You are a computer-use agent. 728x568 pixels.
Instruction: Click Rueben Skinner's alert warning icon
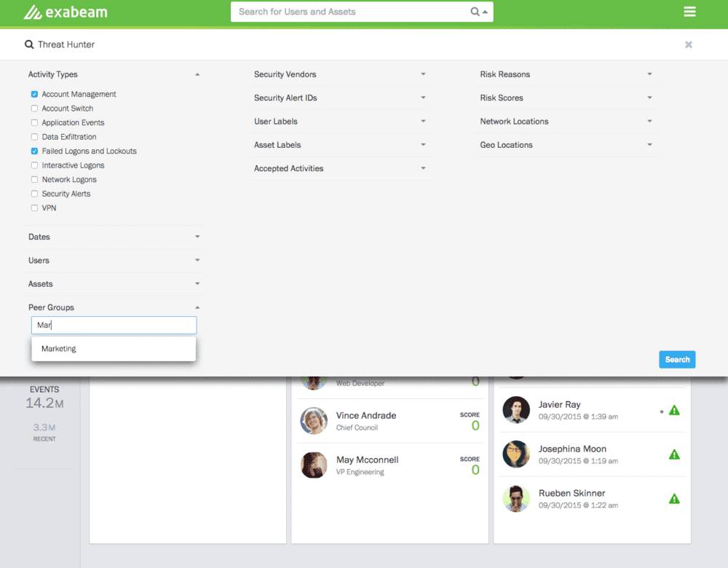tap(674, 499)
